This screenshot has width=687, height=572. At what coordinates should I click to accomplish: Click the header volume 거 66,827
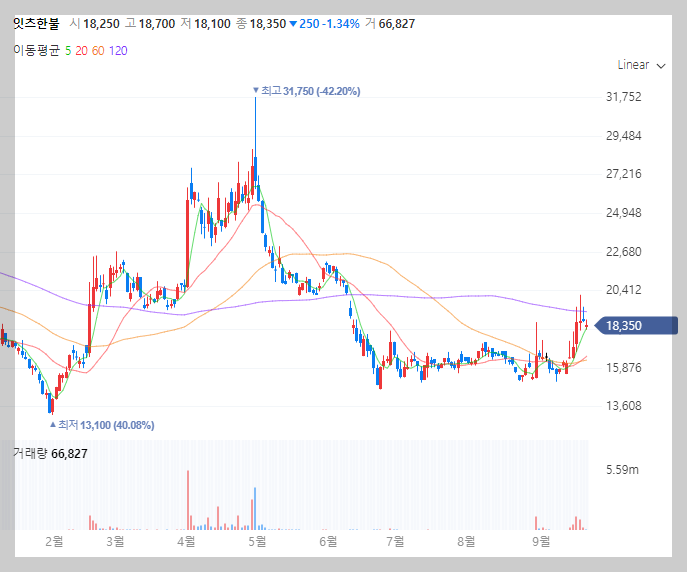tap(390, 24)
